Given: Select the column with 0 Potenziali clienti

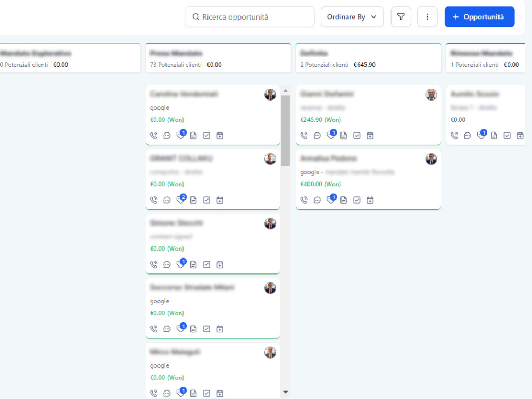Looking at the screenshot, I should (x=70, y=58).
